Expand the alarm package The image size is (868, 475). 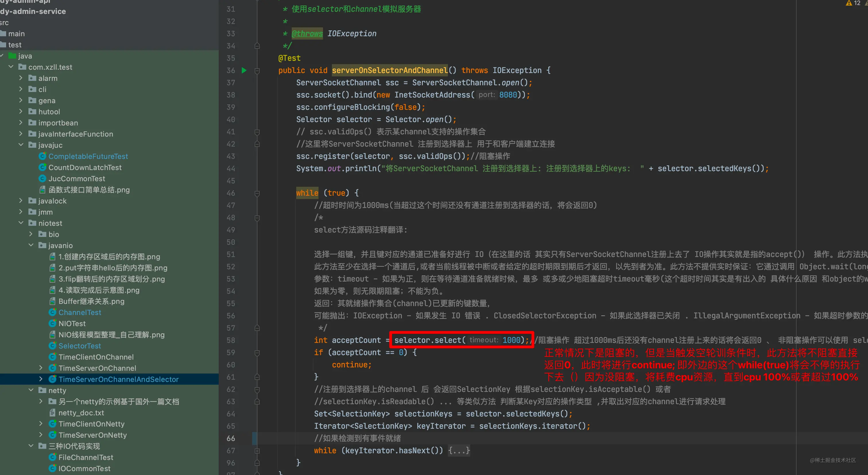click(21, 78)
